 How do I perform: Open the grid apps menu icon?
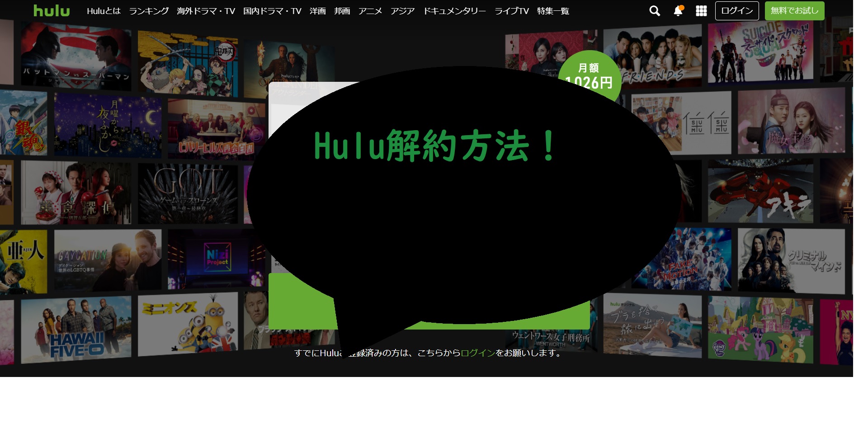[701, 11]
